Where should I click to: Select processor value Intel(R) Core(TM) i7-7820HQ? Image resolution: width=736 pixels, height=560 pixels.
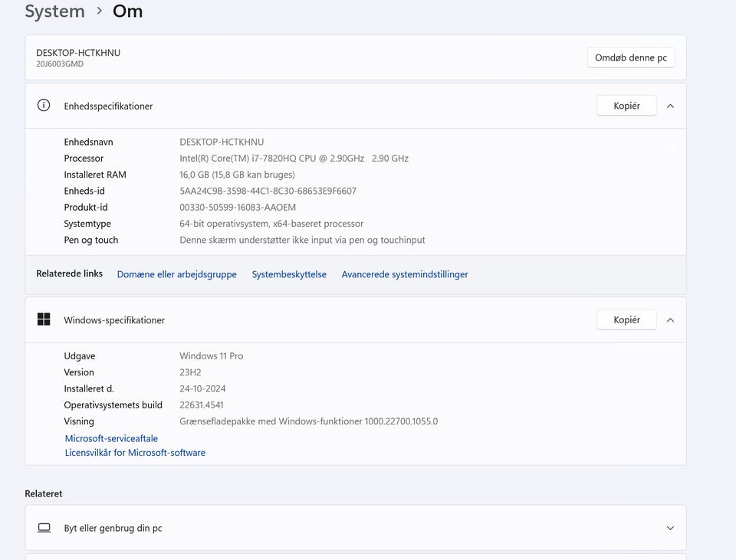pos(294,158)
